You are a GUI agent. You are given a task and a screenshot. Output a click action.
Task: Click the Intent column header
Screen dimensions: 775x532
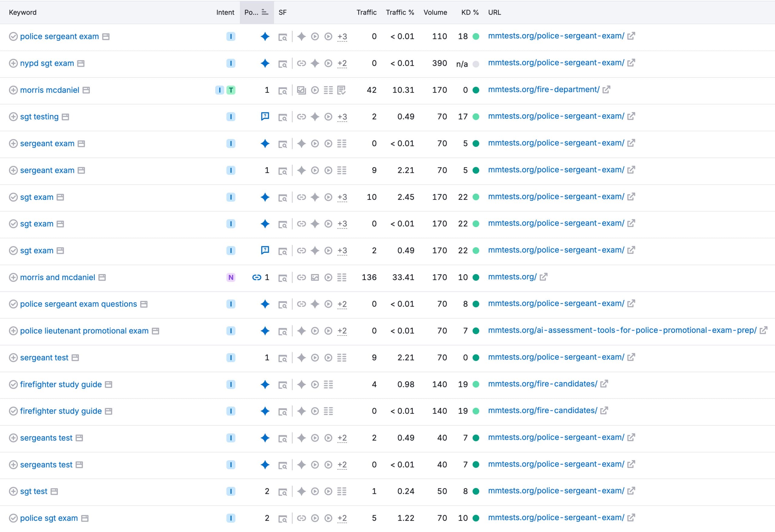(x=225, y=12)
